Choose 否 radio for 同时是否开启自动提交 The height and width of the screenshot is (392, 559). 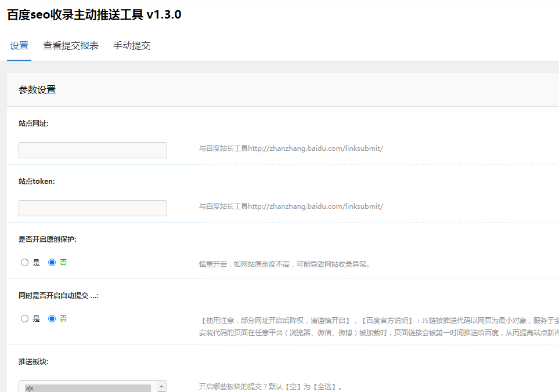pos(52,319)
